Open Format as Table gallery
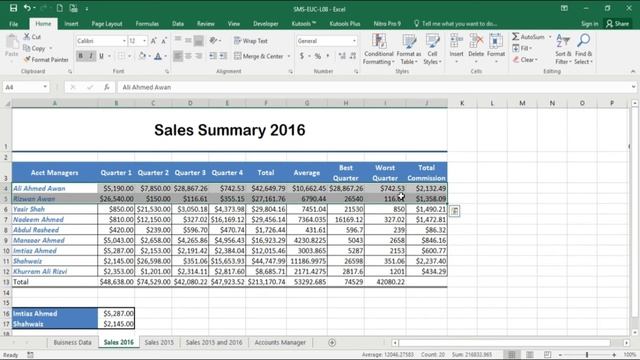 point(409,49)
